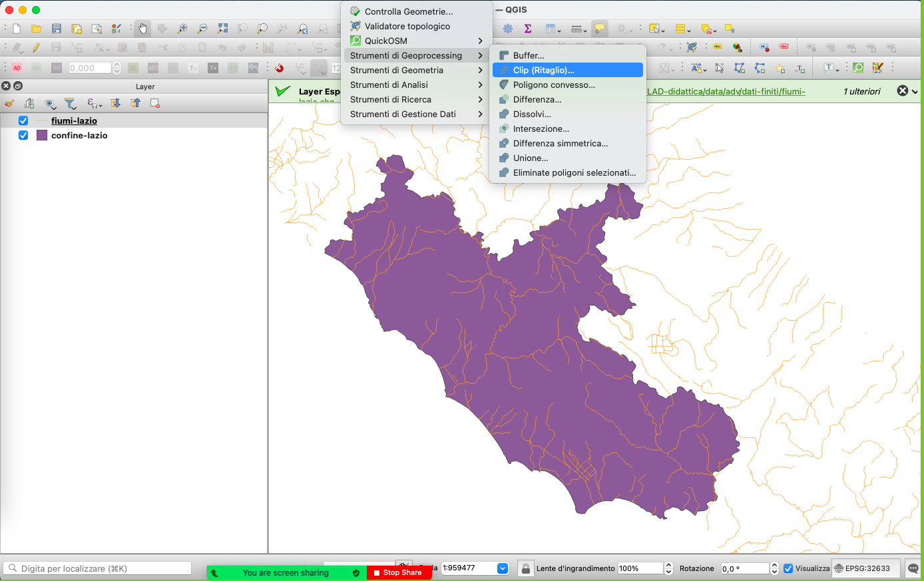This screenshot has height=581, width=924.
Task: Toggle the Visualizza render checkbox
Action: click(x=788, y=568)
